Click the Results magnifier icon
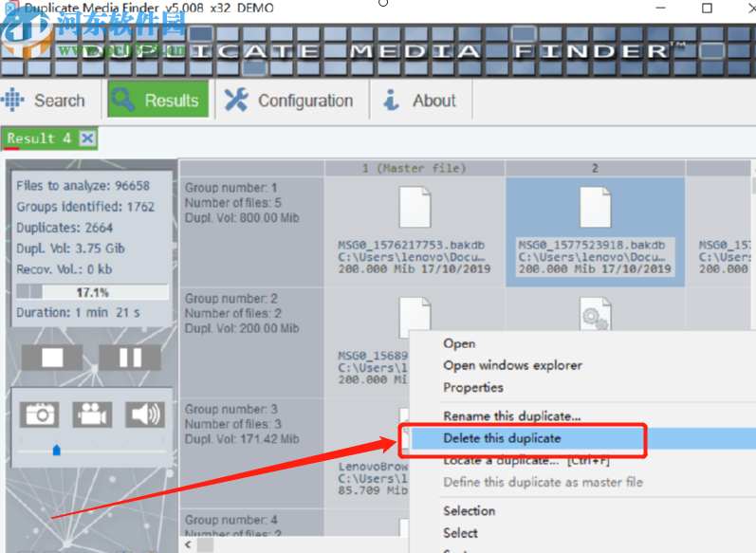 pos(122,100)
